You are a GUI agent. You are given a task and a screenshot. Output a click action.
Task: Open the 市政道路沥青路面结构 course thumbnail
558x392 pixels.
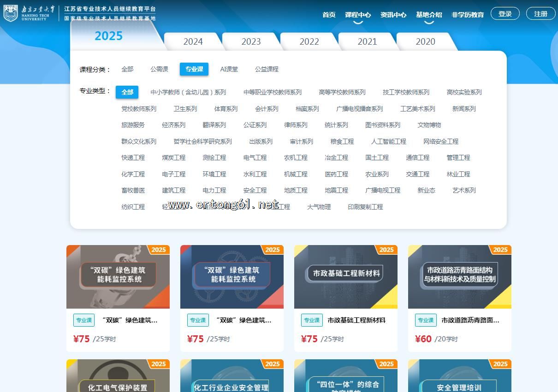(459, 276)
